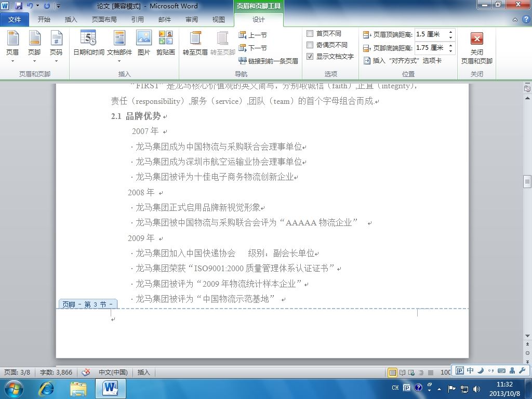Screen dimensions: 532x399
Task: Click 页面: 3/8 page indicator
Action: 17,372
